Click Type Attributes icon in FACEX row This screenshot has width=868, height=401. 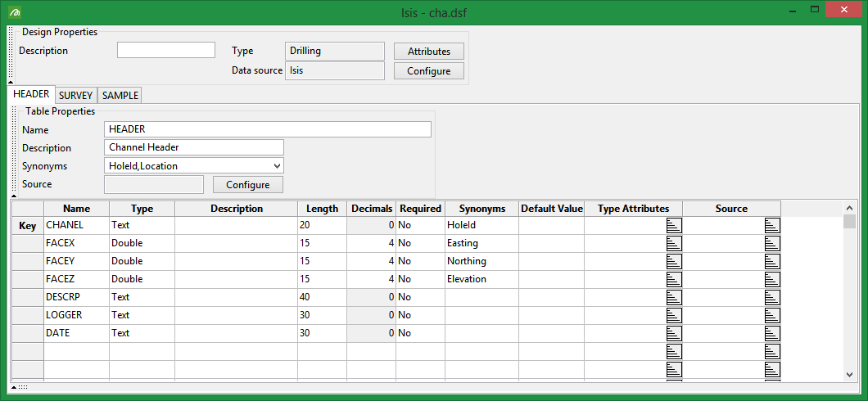[674, 243]
